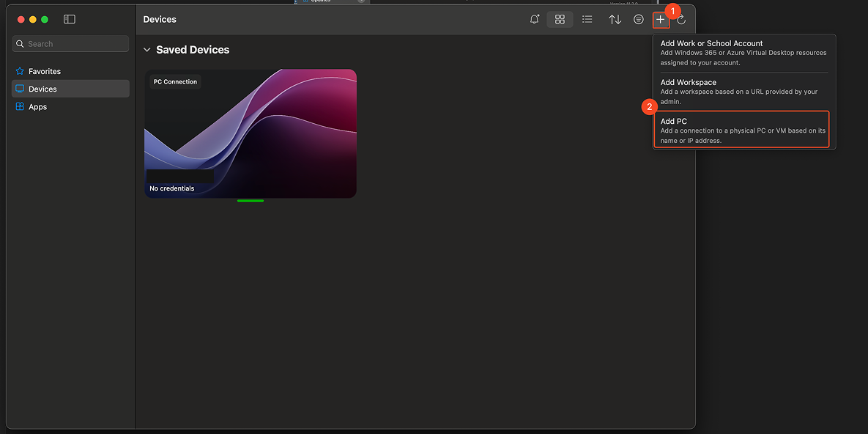868x434 pixels.
Task: Switch to grid view
Action: 560,19
